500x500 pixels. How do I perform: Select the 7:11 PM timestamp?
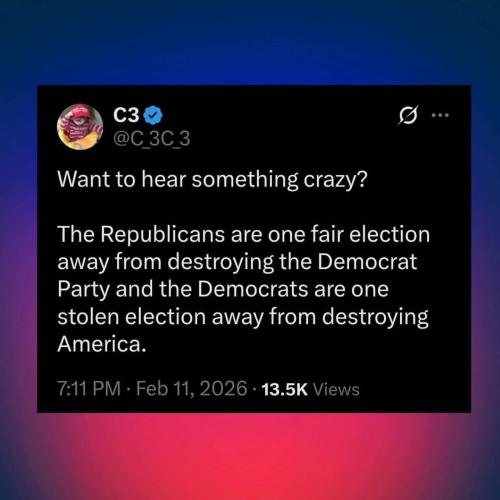coord(89,389)
